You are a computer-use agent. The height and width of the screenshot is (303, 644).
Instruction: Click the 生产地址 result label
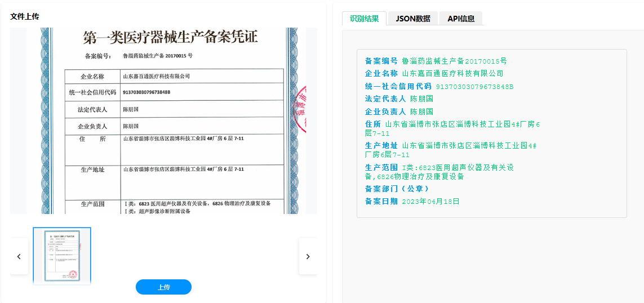(x=381, y=146)
